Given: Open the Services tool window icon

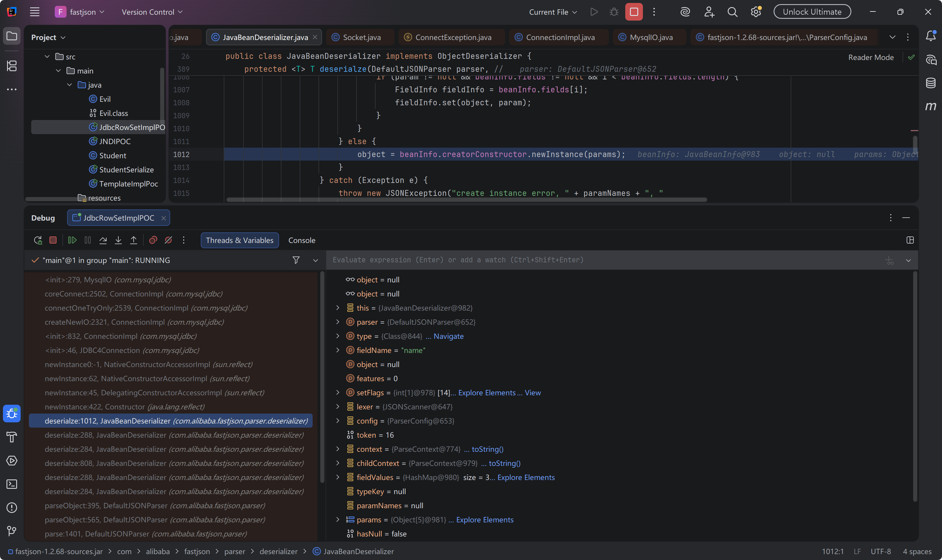Looking at the screenshot, I should pyautogui.click(x=12, y=460).
